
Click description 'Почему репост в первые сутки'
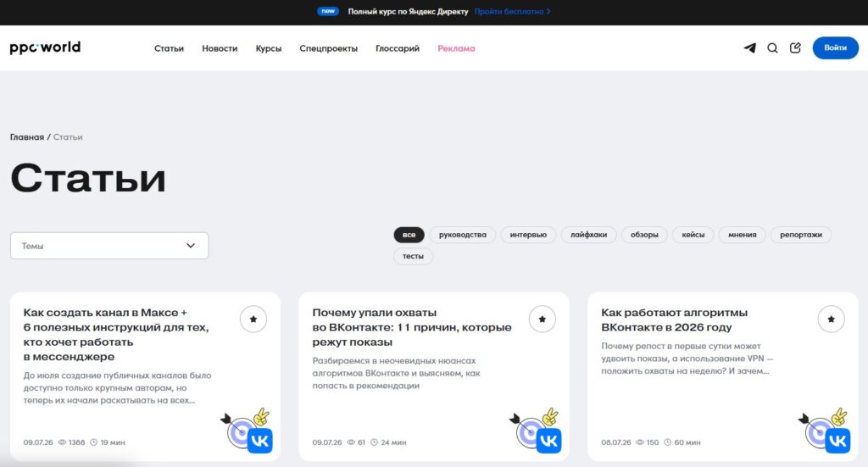pyautogui.click(x=687, y=359)
